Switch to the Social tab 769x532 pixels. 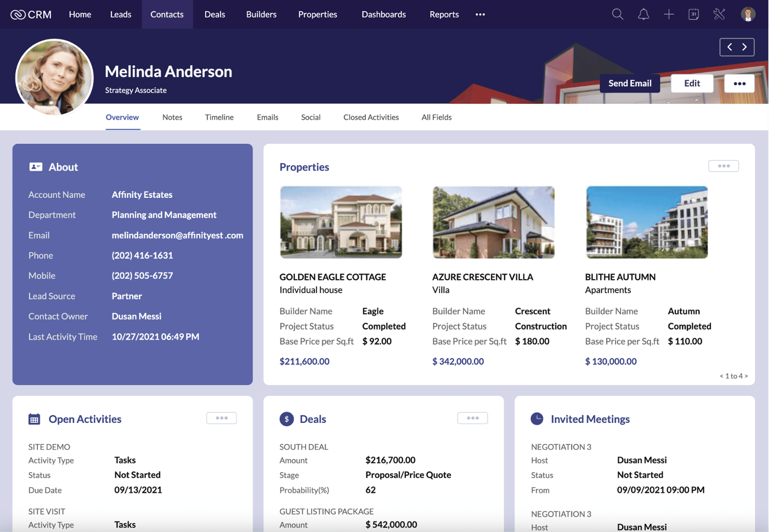tap(310, 117)
